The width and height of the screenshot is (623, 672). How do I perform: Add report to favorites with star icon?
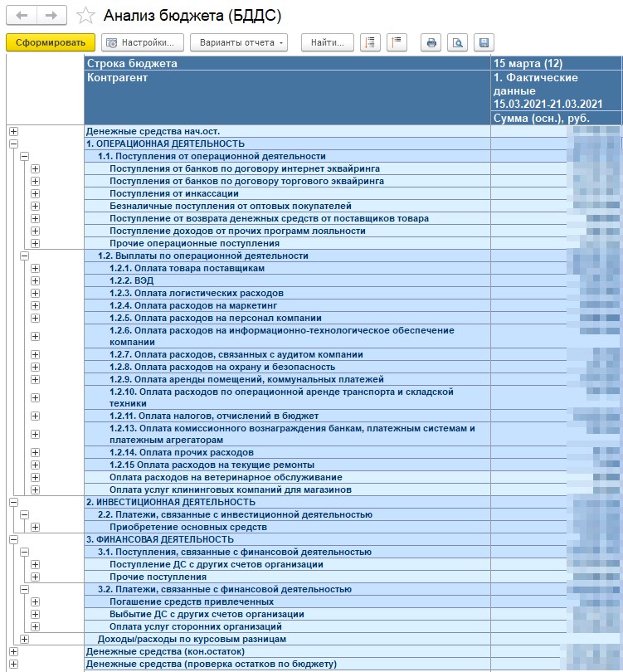(x=85, y=16)
